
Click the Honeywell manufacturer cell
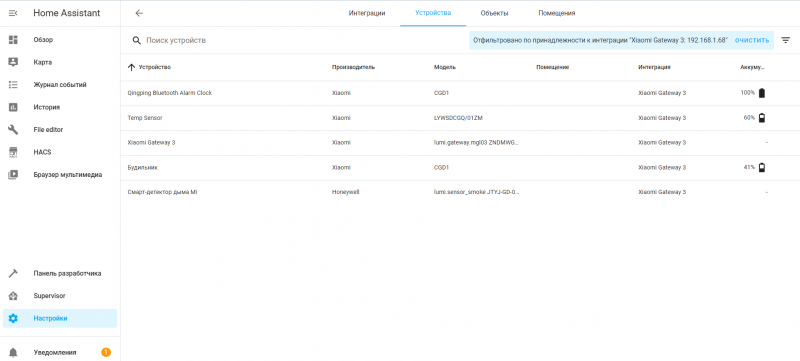tap(345, 192)
